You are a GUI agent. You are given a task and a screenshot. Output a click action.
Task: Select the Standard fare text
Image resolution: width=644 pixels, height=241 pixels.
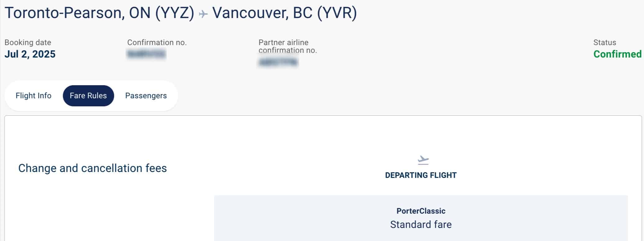coord(421,224)
